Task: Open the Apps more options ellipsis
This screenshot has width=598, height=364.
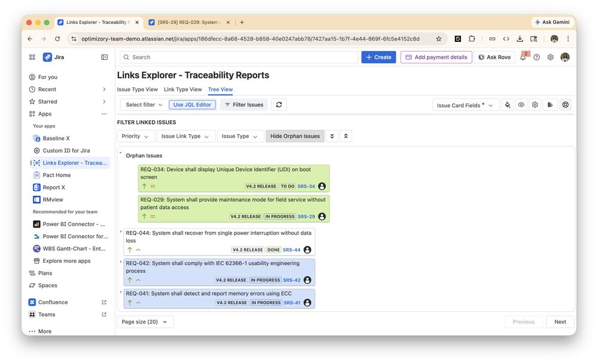Action: 104,114
